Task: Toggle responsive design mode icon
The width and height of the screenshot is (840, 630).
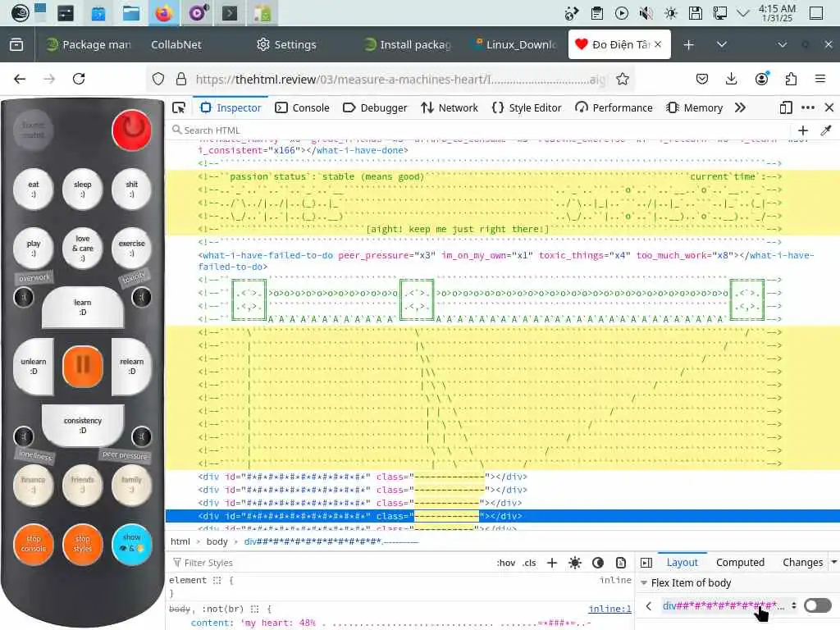Action: (786, 107)
